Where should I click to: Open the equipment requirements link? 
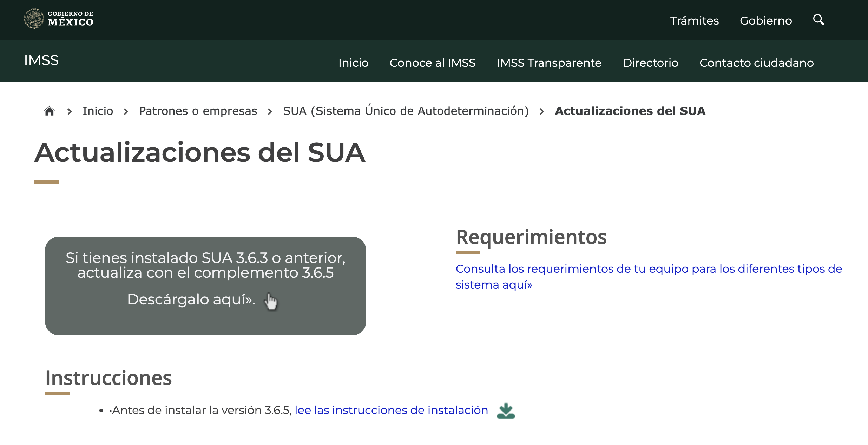click(648, 276)
